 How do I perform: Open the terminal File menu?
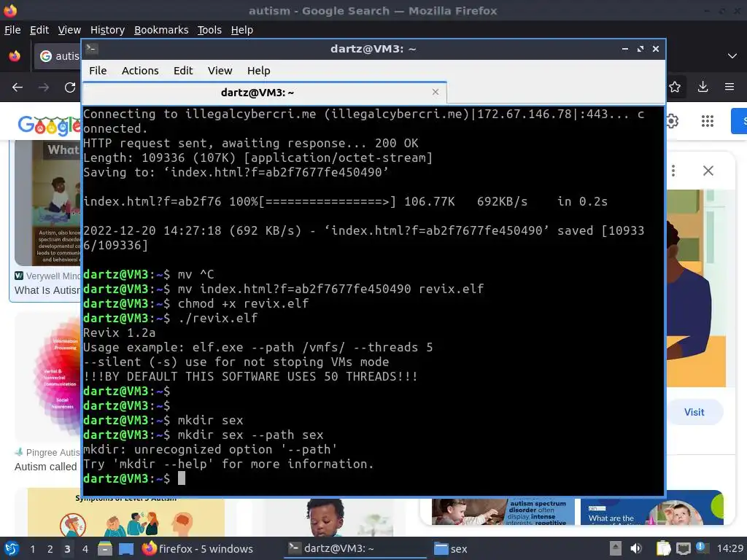point(98,71)
